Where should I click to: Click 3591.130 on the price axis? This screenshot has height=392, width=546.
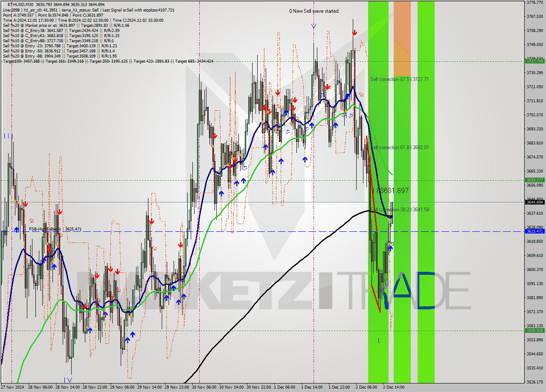tap(535, 283)
